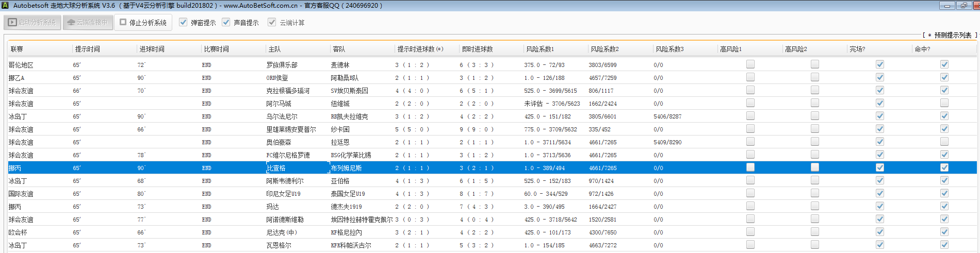Screen dimensions: 980x253
Task: Disable the 声音提示 checkbox
Action: pos(226,23)
